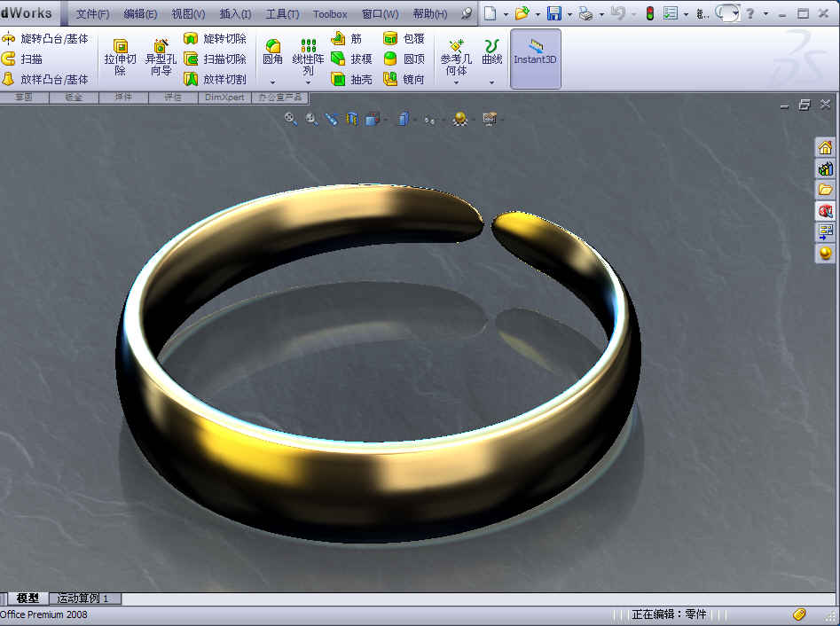
Task: Switch to the 运动算例 1 tab
Action: (84, 599)
